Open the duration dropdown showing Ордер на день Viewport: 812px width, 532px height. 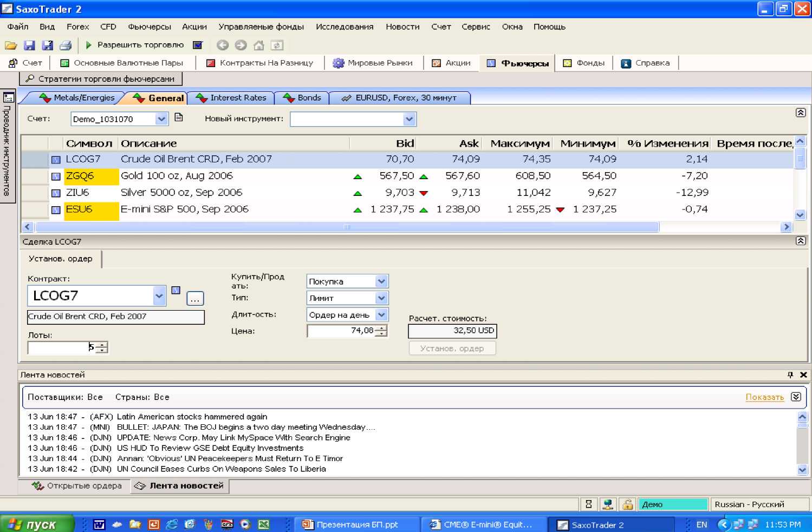tap(381, 315)
